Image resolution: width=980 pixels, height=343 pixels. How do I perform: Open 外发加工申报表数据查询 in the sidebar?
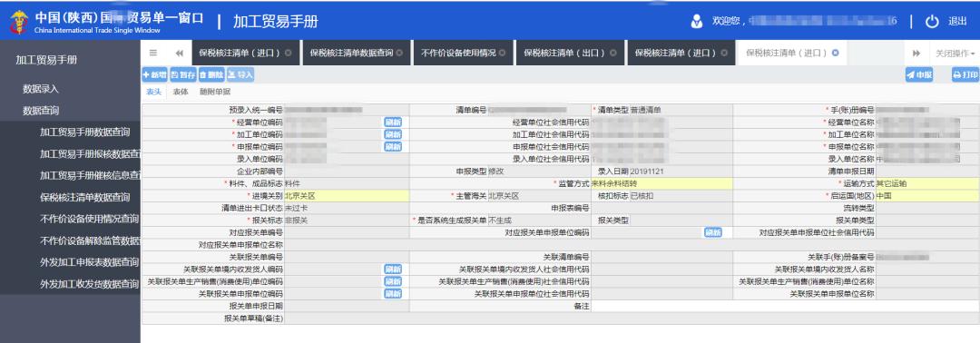point(89,261)
